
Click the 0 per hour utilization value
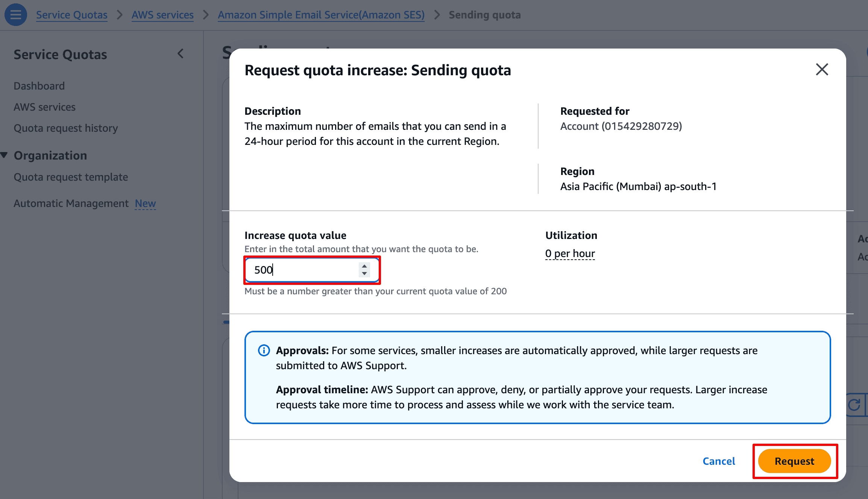point(570,253)
